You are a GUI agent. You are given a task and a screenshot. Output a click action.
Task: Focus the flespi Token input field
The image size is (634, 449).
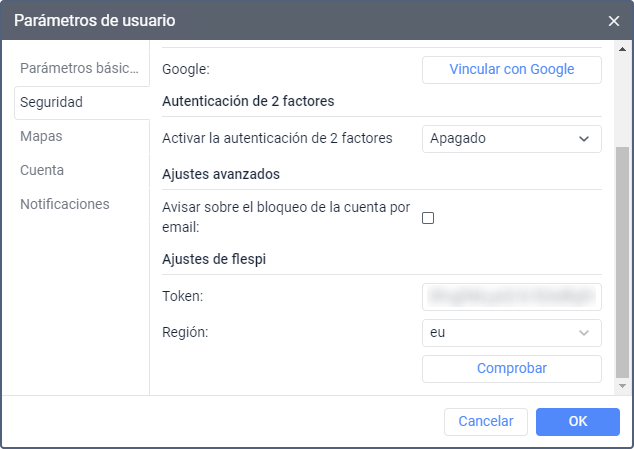coord(511,296)
